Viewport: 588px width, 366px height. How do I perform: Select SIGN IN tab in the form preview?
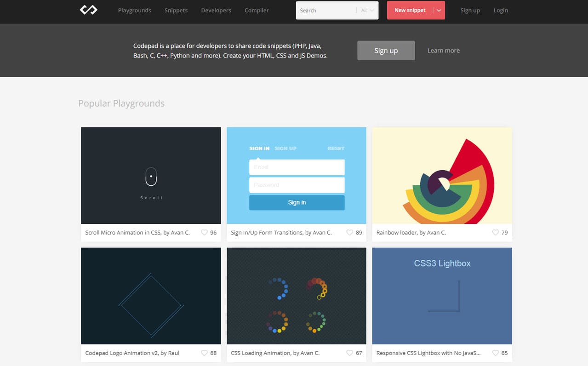point(259,149)
